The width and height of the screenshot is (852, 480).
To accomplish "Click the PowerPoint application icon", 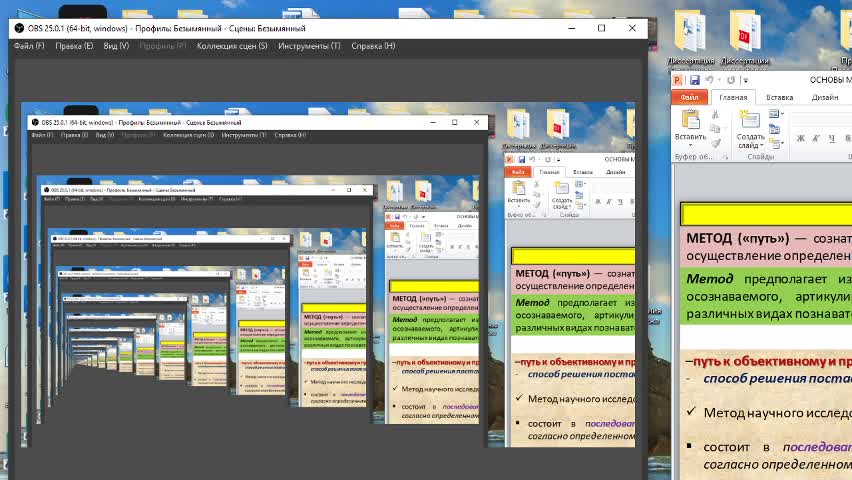I will pyautogui.click(x=677, y=80).
